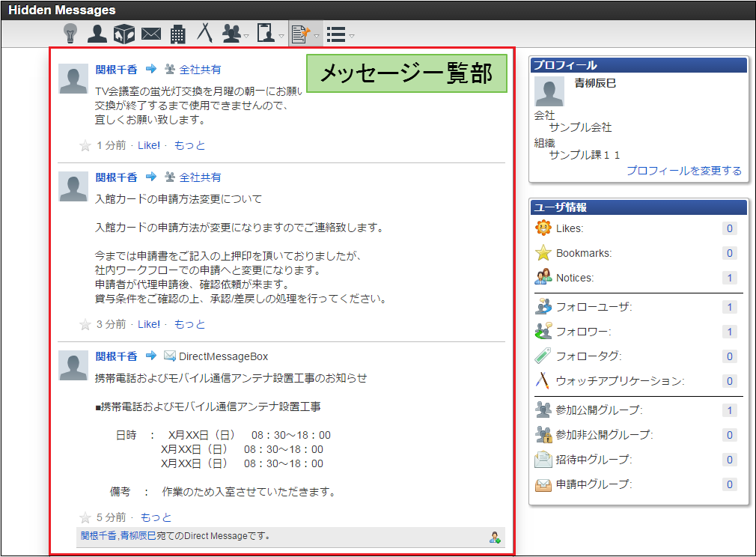Open the Likes count 0
Viewport: 756px width, 557px height.
coord(730,228)
